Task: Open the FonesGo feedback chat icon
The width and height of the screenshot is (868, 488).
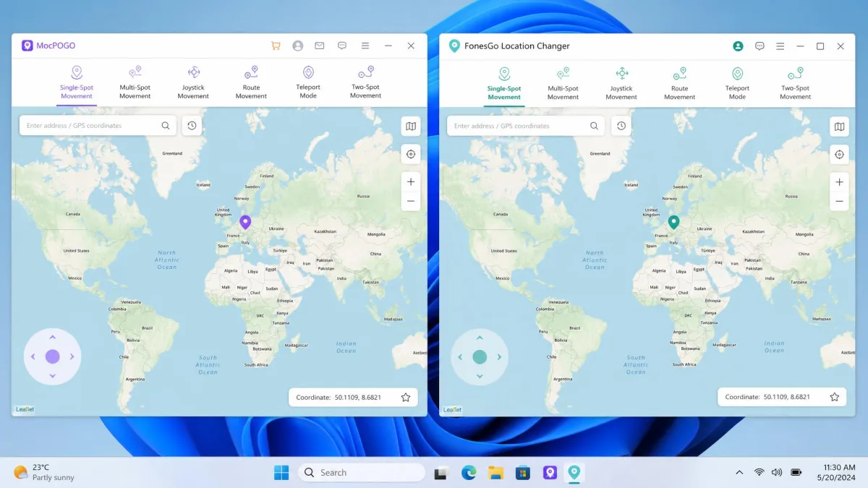Action: pyautogui.click(x=759, y=46)
